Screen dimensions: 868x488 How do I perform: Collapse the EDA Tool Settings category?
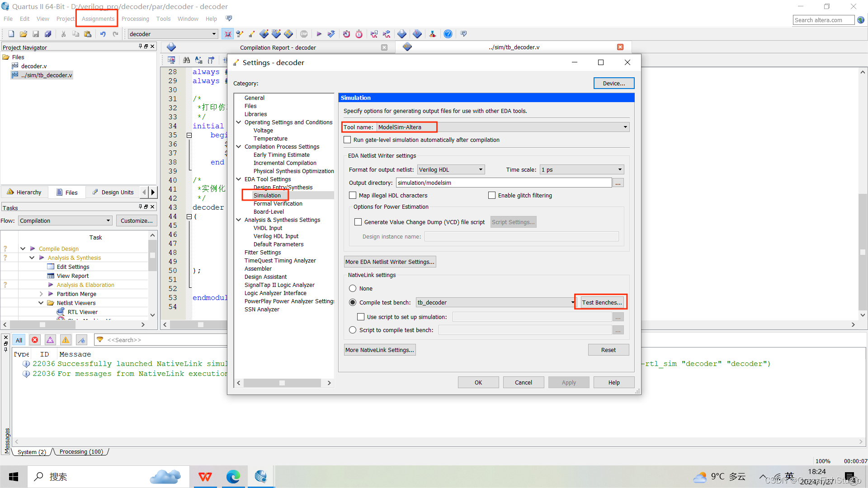point(239,179)
